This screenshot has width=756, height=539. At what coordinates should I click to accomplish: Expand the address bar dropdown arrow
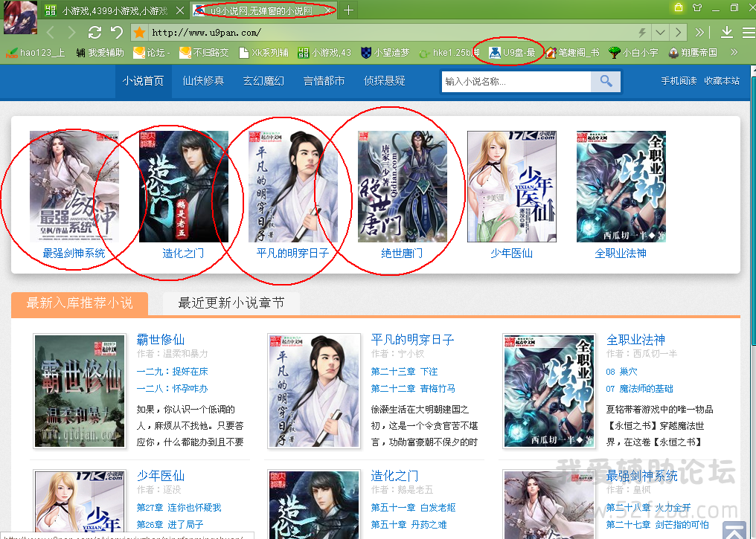pos(660,32)
